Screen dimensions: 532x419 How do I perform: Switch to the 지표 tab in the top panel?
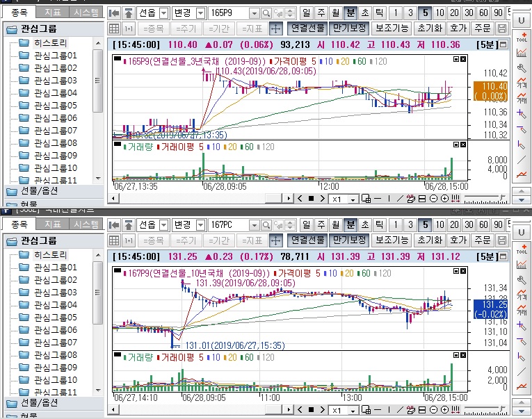point(52,12)
